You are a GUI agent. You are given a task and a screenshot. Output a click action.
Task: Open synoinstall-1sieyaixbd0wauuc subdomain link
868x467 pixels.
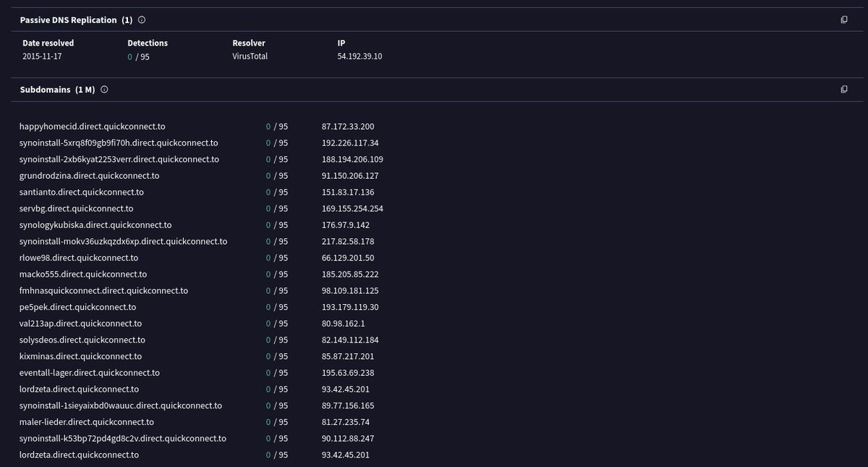(x=121, y=405)
